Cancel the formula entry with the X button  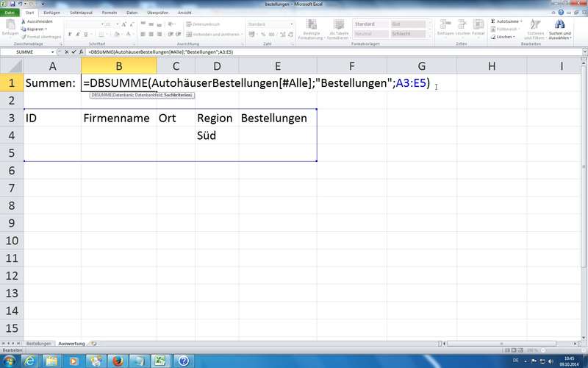tap(68, 52)
